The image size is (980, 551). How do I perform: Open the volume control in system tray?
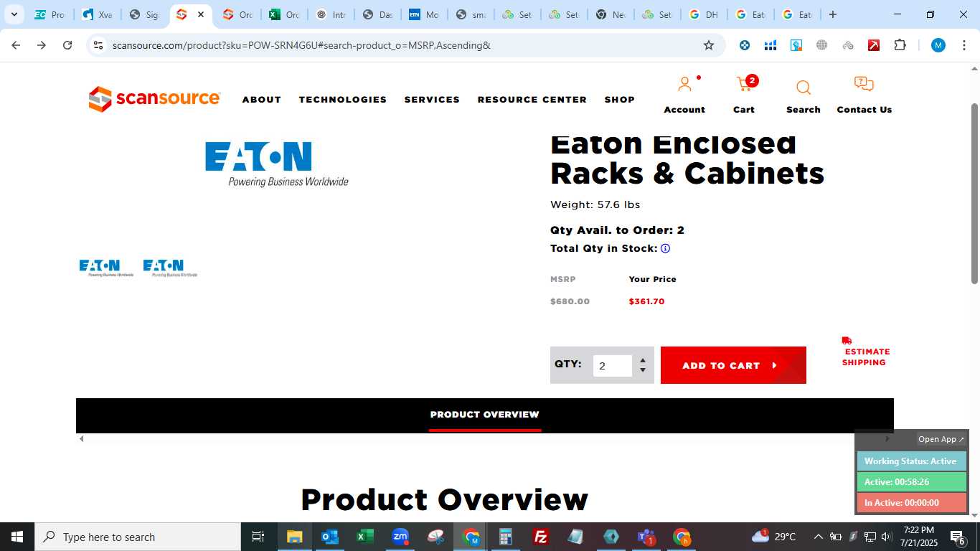(886, 537)
